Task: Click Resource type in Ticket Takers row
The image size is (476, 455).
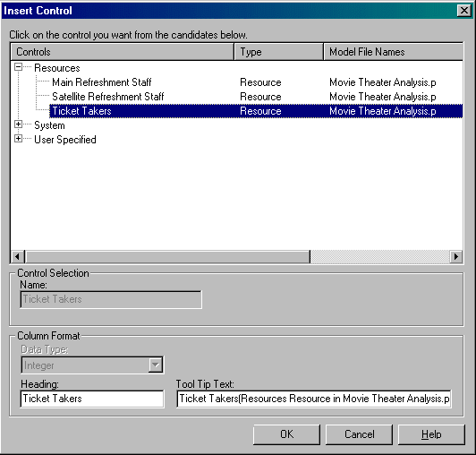Action: 260,111
